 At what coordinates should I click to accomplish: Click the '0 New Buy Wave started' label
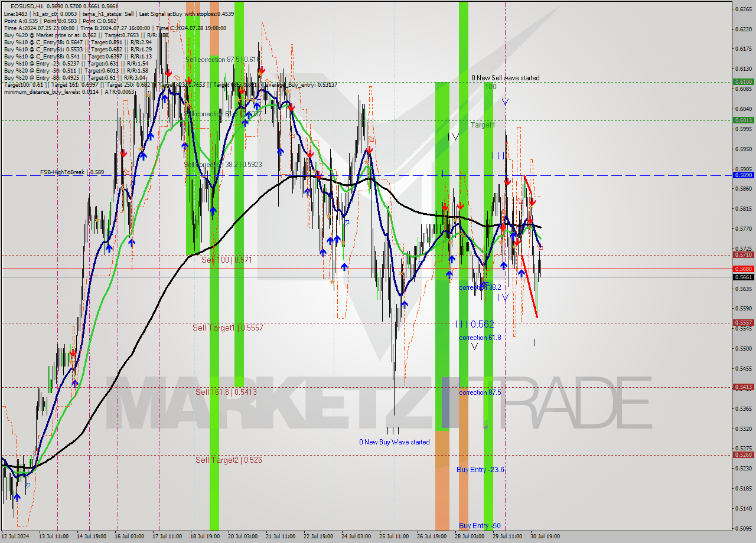tap(395, 442)
